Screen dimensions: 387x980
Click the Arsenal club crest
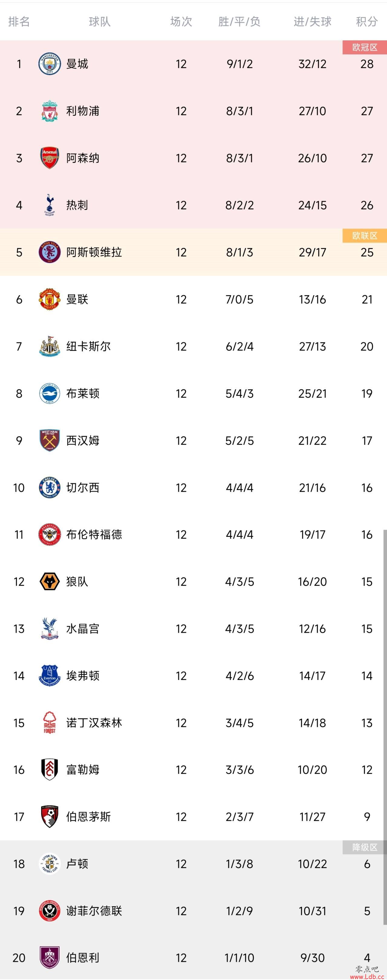click(x=49, y=158)
